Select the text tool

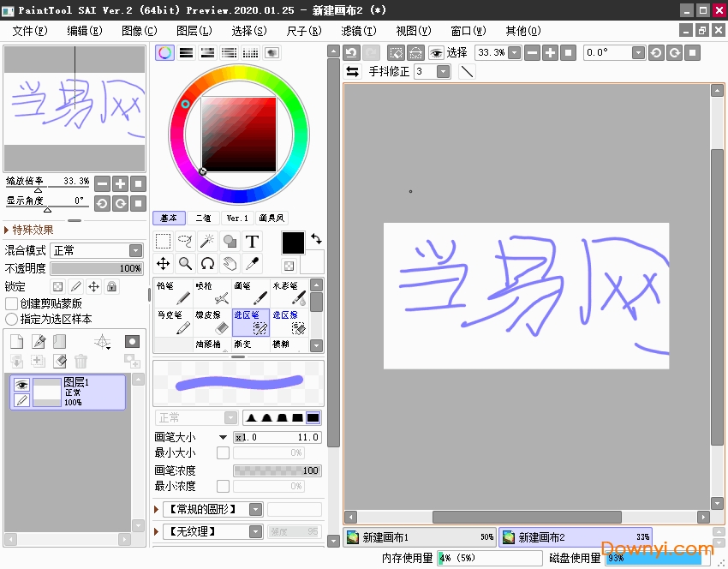tap(252, 242)
